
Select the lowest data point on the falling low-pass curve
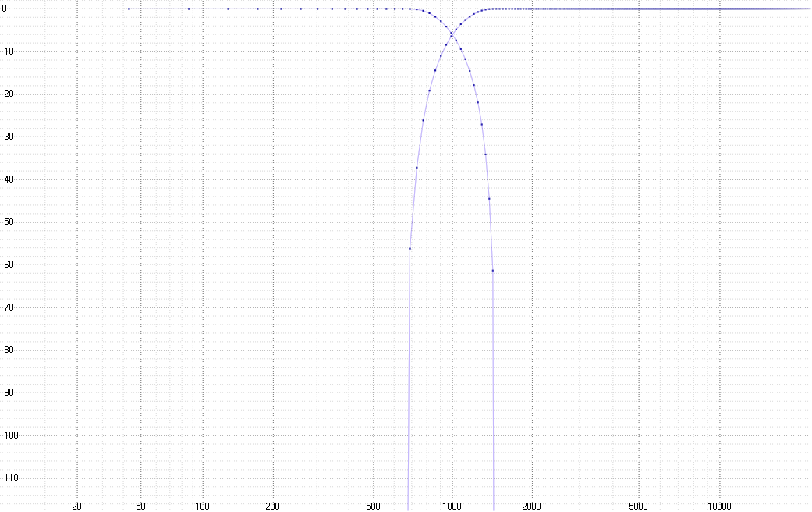[x=492, y=271]
